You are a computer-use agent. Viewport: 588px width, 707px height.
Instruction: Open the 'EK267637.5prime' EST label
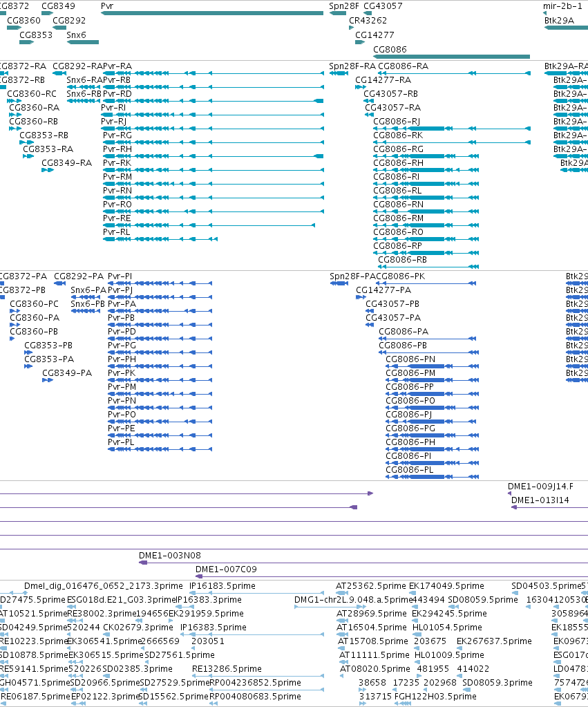tap(494, 641)
